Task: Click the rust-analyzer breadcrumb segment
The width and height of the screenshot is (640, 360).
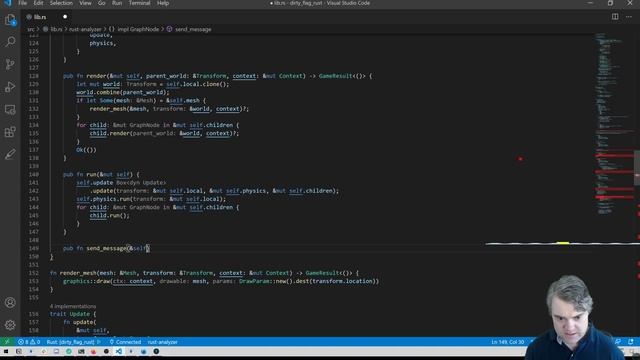Action: click(85, 29)
